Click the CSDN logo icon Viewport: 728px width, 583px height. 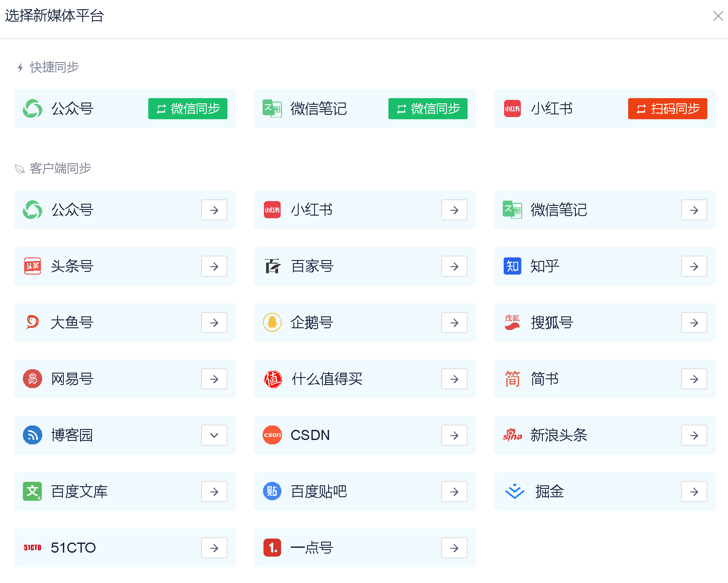point(272,435)
